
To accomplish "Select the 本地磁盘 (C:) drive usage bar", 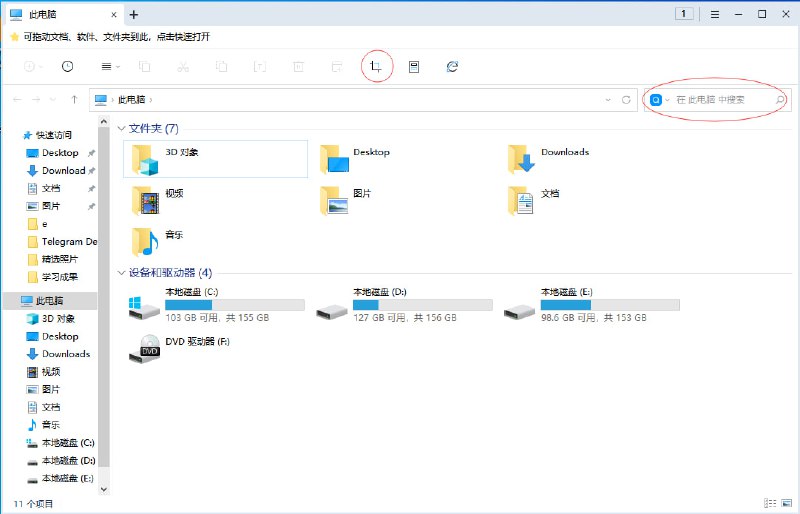I will click(x=234, y=304).
